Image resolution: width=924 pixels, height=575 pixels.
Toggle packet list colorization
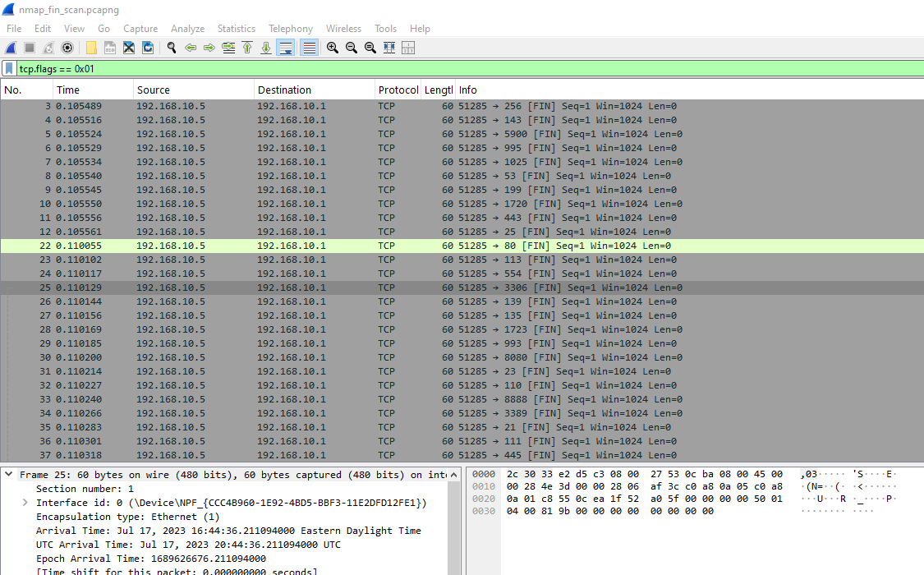coord(308,47)
